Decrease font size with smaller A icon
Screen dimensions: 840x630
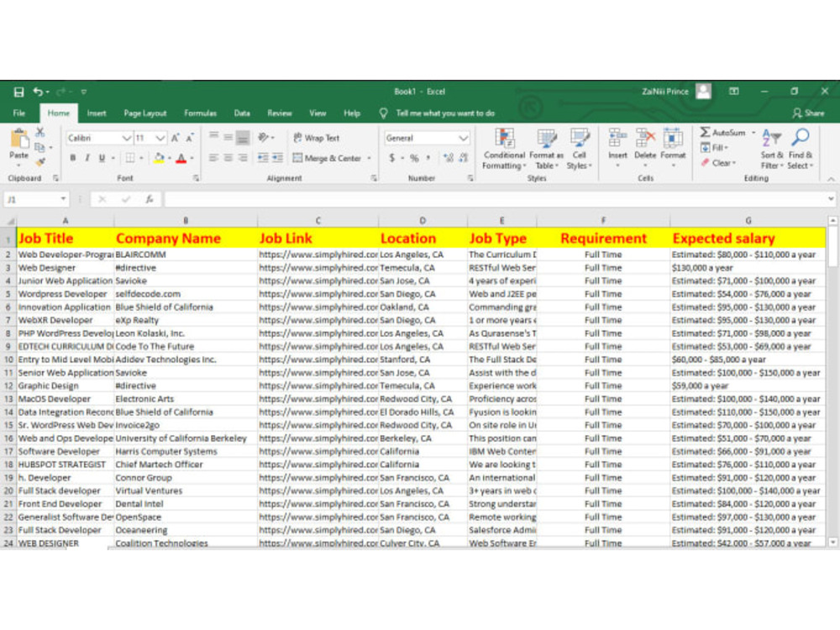click(x=190, y=139)
